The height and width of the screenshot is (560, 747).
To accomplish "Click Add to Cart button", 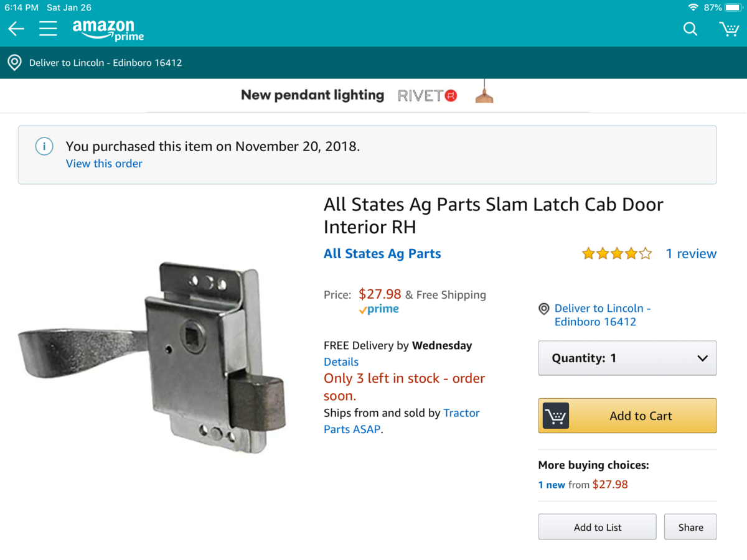I will click(627, 416).
